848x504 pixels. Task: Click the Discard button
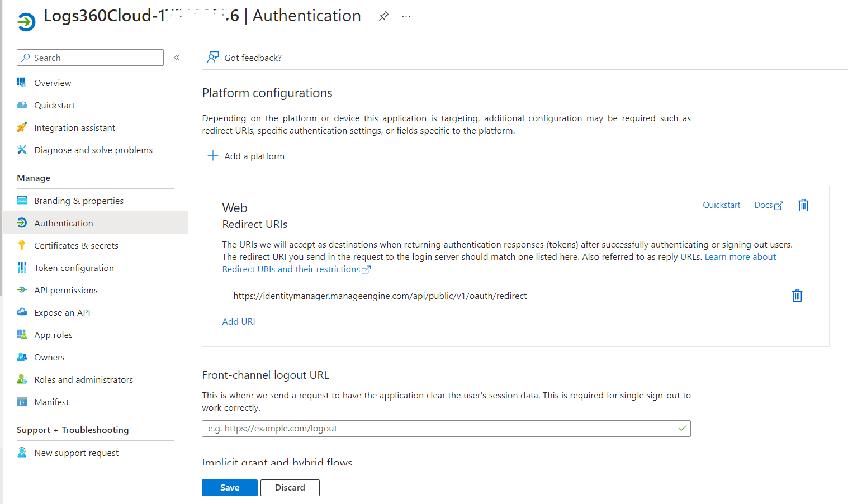click(x=290, y=487)
